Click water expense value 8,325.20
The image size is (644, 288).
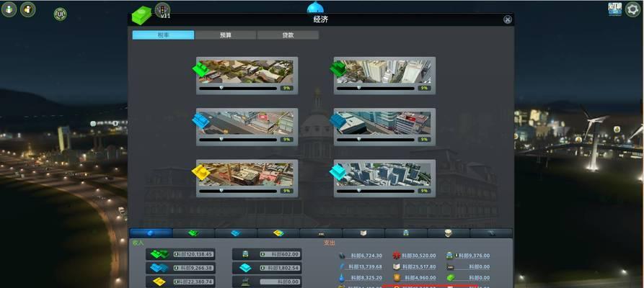366,278
